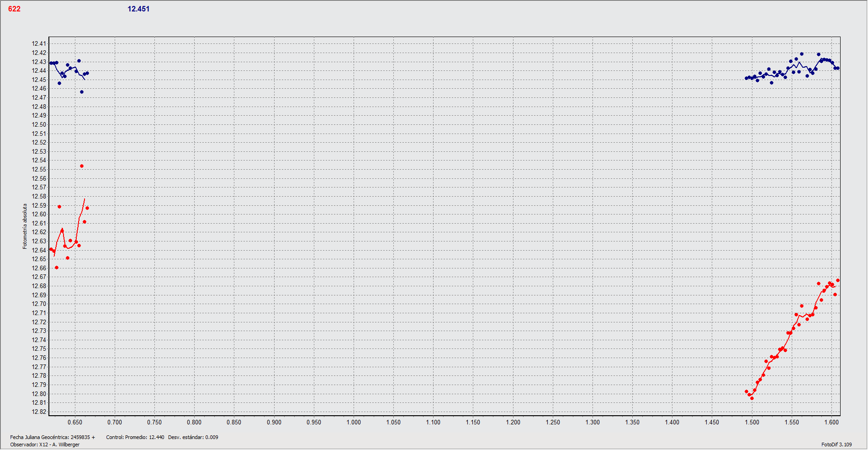Screen dimensions: 868x450
Task: Select the red outlier point near 12.55
Action: (x=82, y=166)
